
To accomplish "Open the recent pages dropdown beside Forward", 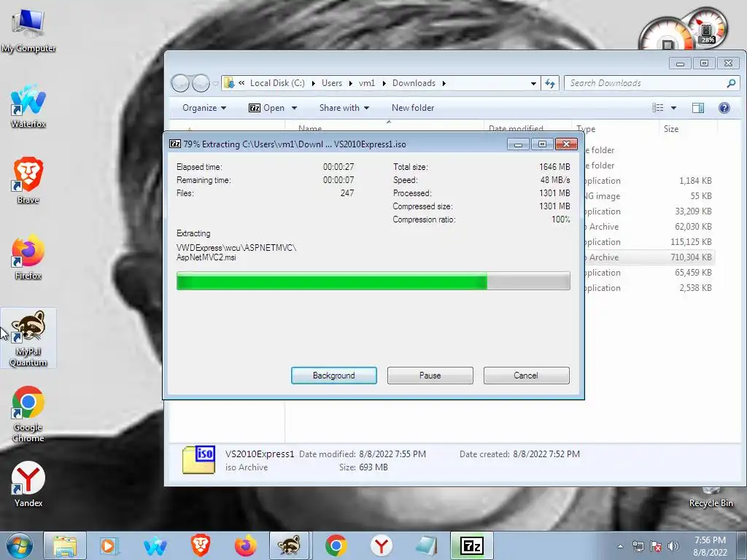I will [215, 84].
